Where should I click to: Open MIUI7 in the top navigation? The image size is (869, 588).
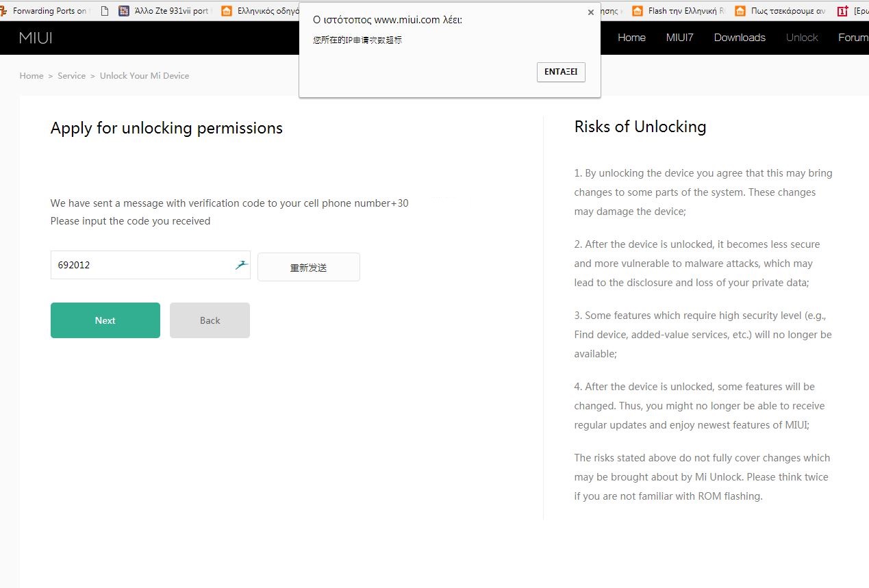679,38
